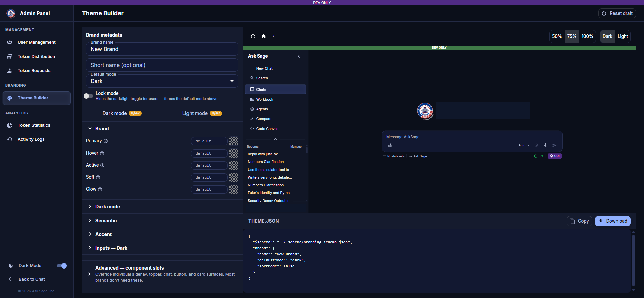Expand the Inputs — Dark section

(162, 248)
